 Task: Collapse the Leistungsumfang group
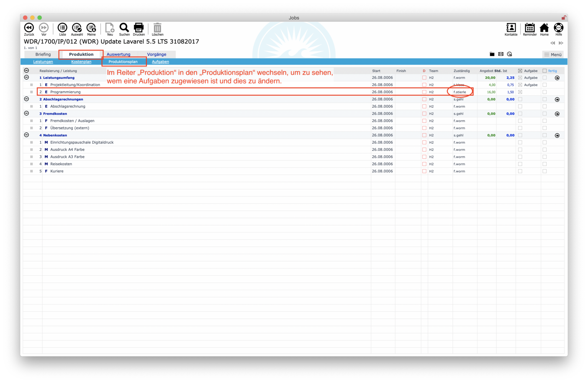[x=26, y=77]
